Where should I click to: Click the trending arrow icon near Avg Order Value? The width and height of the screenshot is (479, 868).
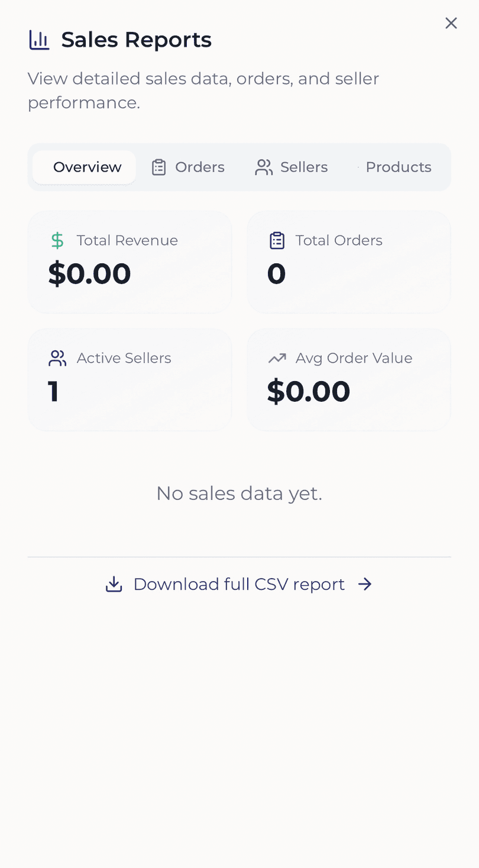point(277,358)
